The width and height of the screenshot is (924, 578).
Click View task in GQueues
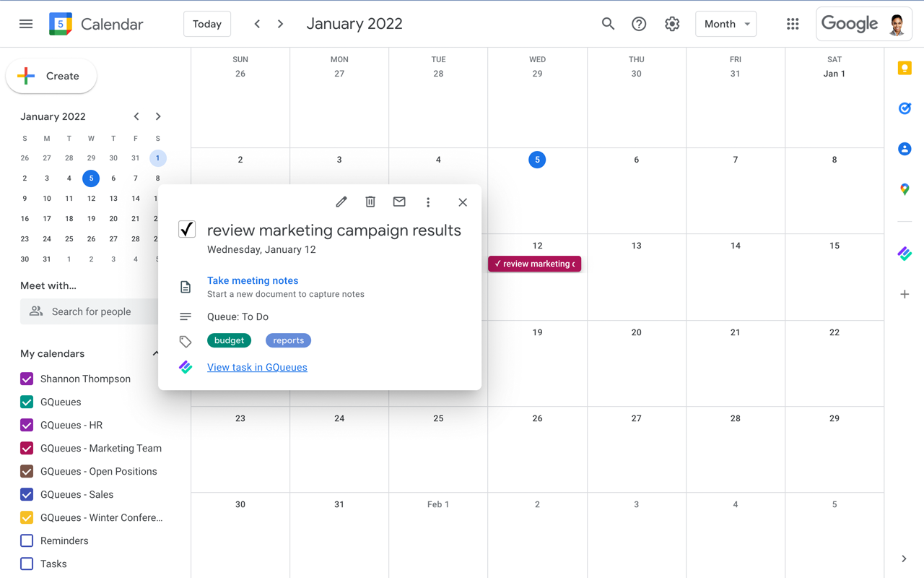(x=257, y=367)
